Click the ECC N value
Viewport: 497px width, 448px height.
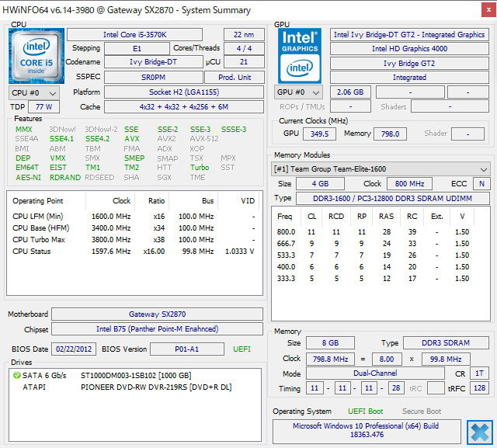[481, 184]
